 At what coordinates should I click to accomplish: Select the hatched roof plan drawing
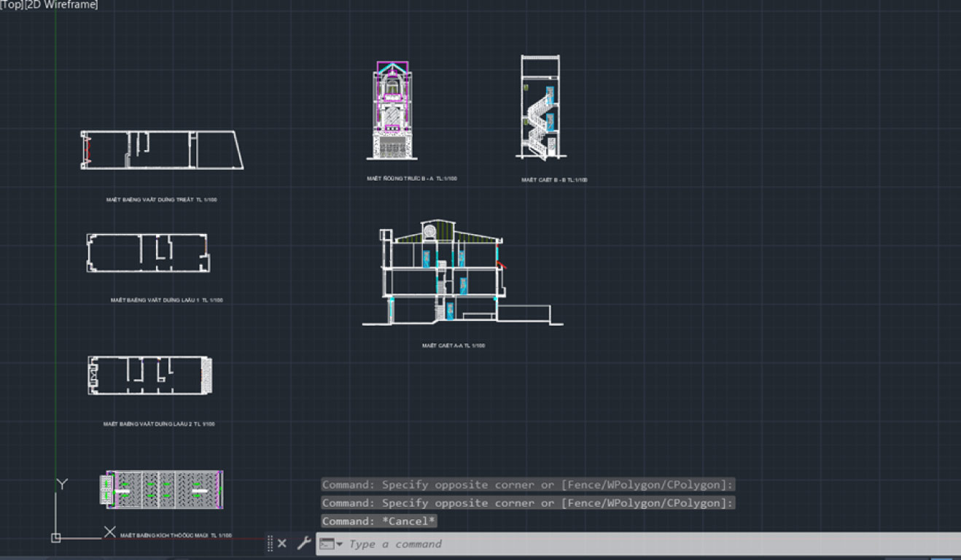click(161, 489)
